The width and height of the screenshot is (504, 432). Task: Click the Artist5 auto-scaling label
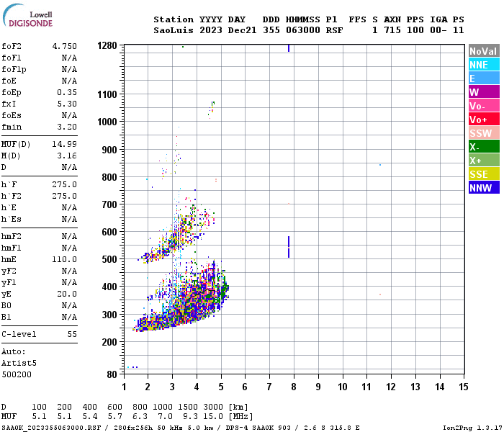click(x=19, y=363)
